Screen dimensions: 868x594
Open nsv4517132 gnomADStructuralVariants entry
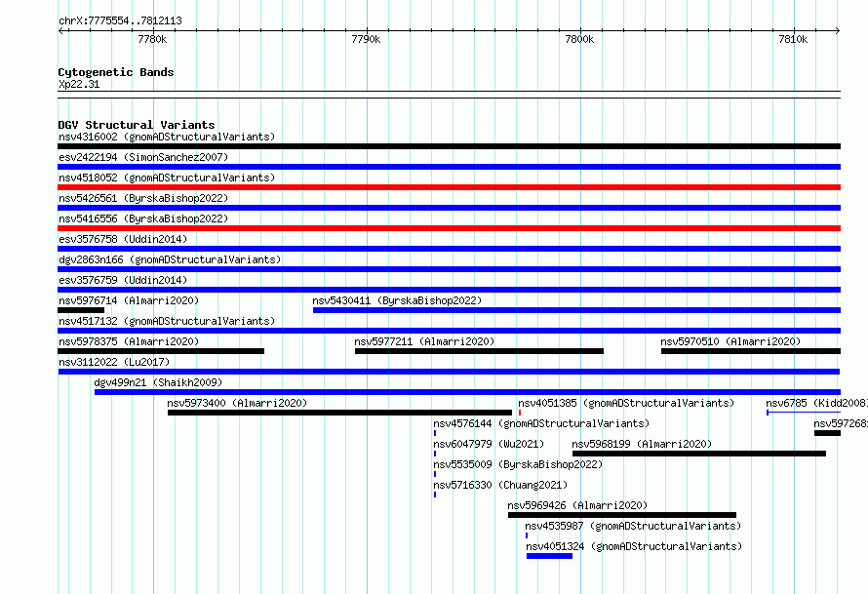point(167,321)
